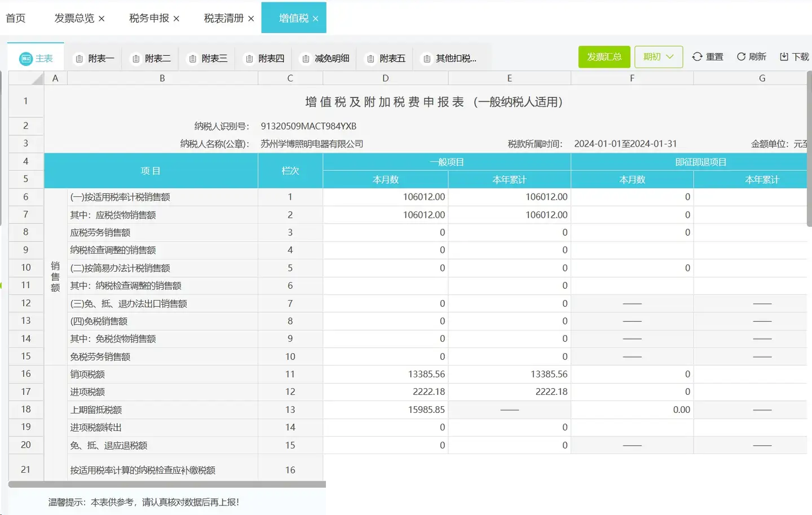The width and height of the screenshot is (812, 515).
Task: Click the download (下载) icon
Action: click(x=784, y=57)
